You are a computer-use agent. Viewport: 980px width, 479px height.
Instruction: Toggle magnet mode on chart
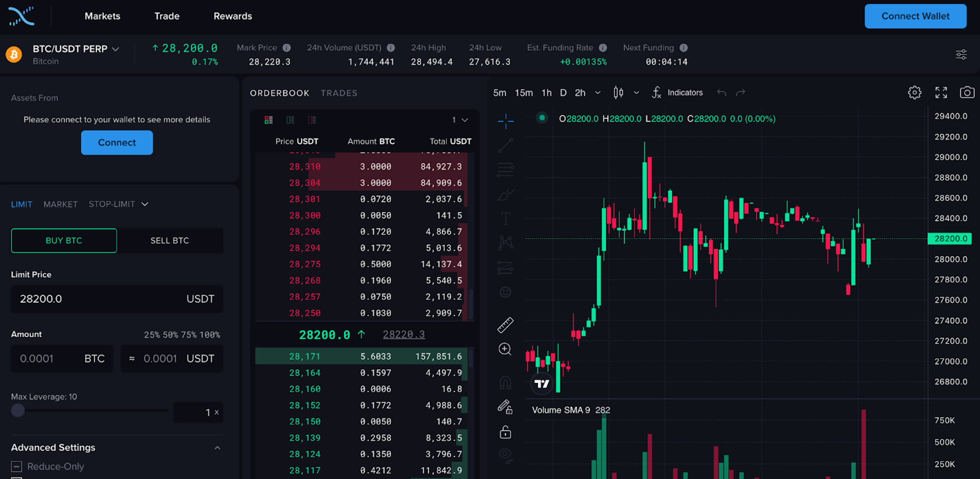pyautogui.click(x=505, y=383)
